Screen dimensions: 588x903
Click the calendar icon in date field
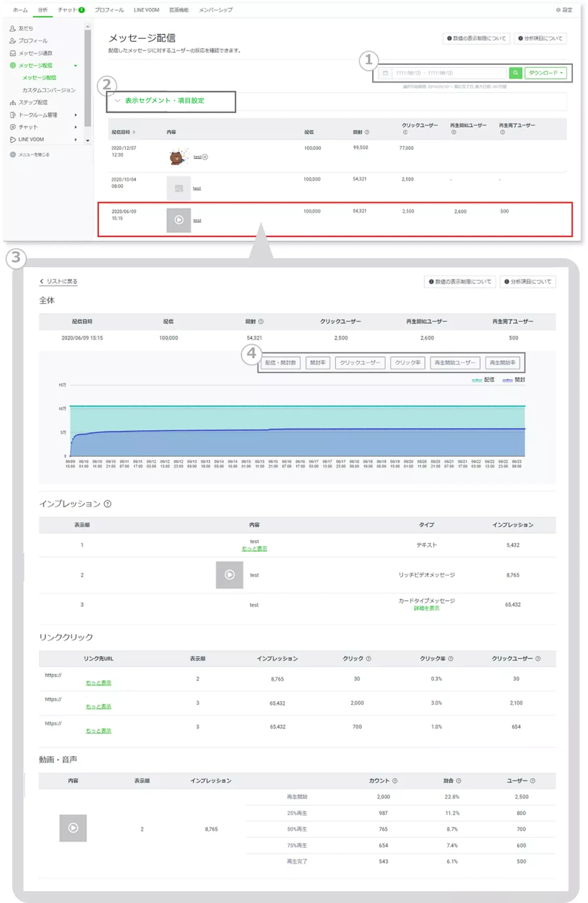385,73
